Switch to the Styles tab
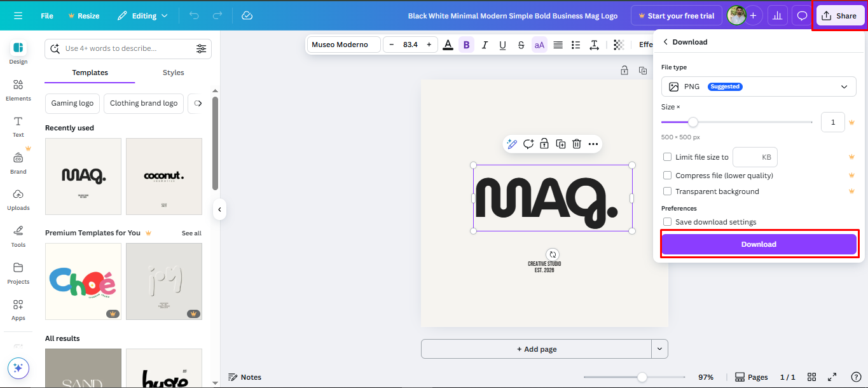868x388 pixels. pyautogui.click(x=173, y=73)
